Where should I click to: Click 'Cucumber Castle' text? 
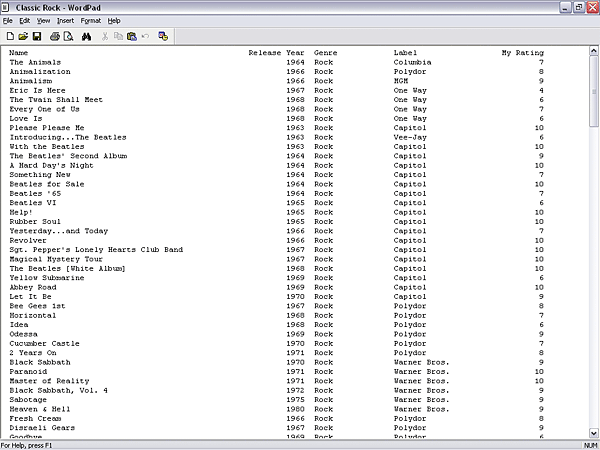[44, 344]
